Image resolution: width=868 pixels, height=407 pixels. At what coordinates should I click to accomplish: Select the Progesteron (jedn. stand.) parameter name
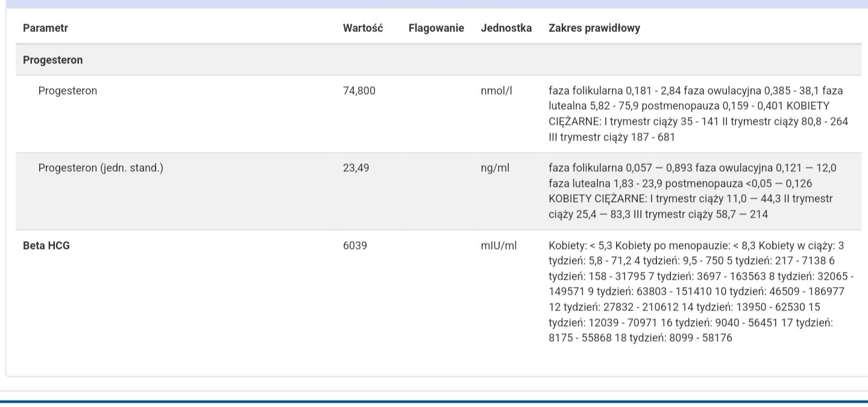click(x=101, y=168)
